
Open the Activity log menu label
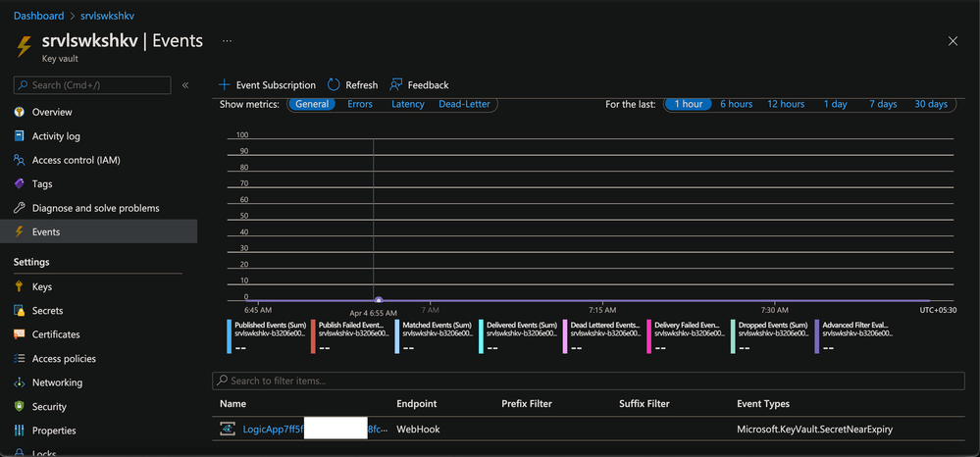click(x=56, y=136)
